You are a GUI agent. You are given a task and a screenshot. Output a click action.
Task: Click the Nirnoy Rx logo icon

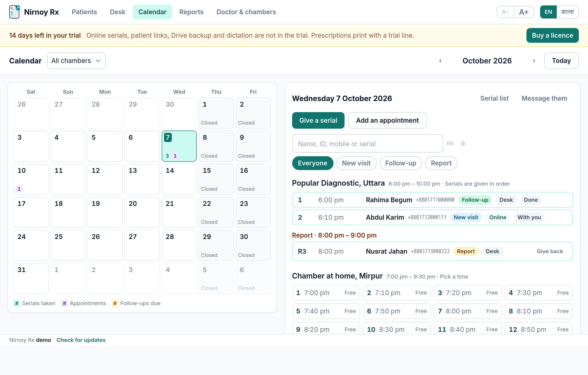coord(14,12)
